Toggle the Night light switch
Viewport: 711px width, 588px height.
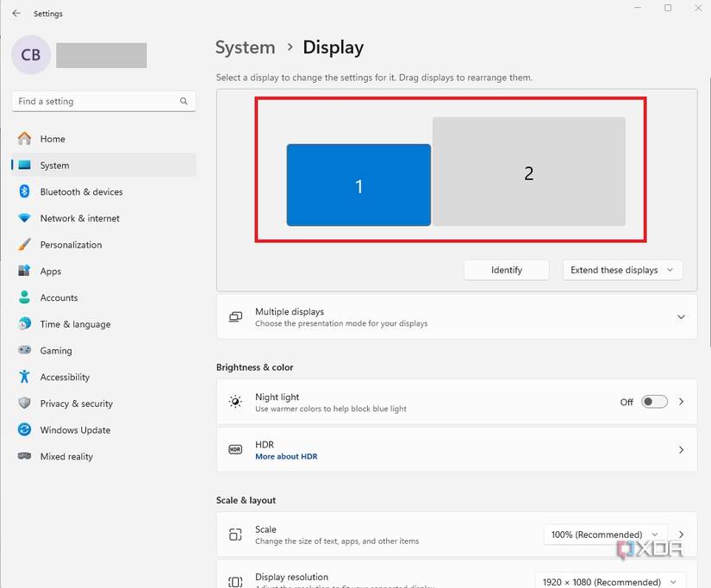(654, 402)
